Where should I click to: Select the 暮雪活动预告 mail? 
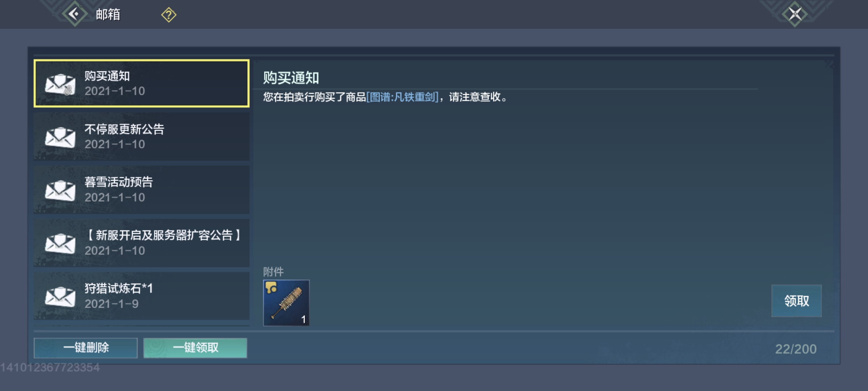[141, 190]
